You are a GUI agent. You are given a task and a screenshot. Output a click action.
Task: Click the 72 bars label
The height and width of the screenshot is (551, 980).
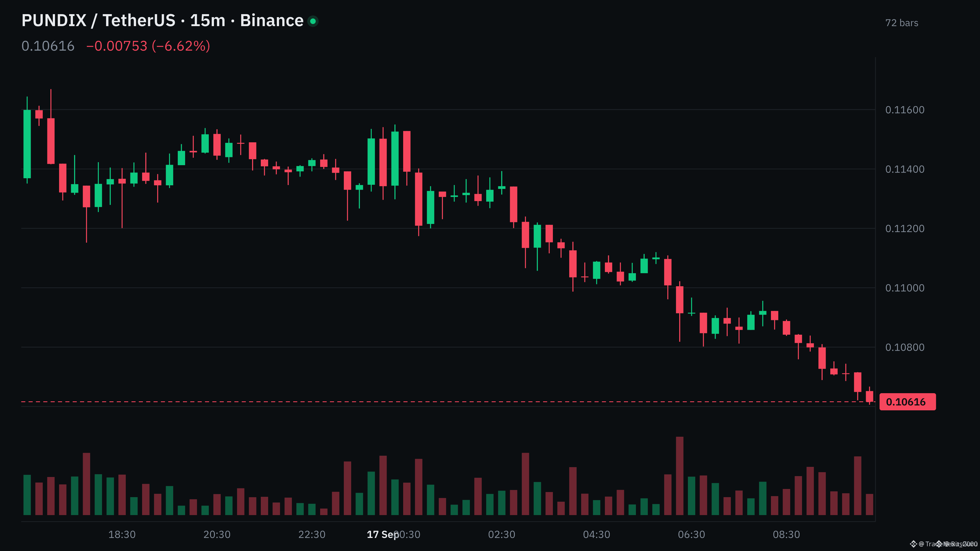(902, 23)
